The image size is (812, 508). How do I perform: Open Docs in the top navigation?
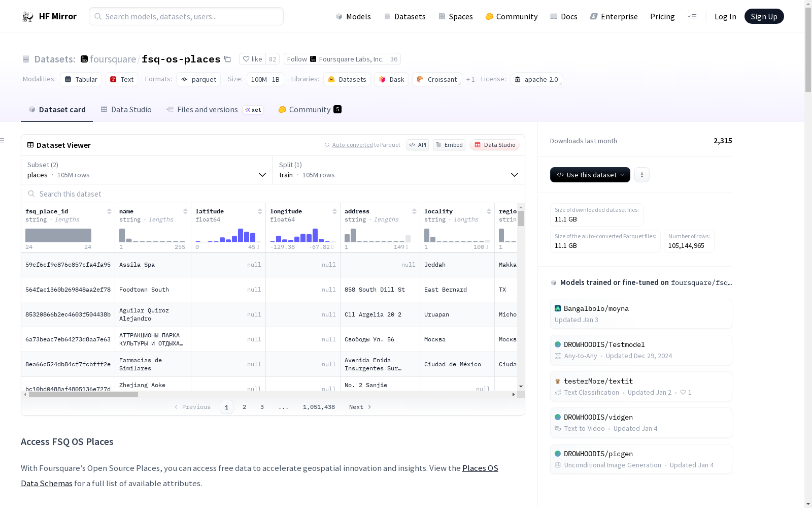click(564, 17)
